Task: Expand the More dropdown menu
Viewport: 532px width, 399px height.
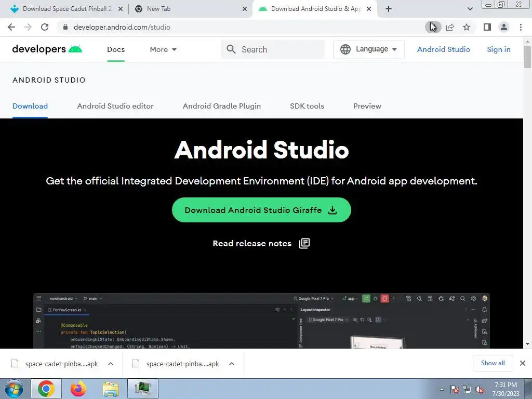Action: (x=163, y=49)
